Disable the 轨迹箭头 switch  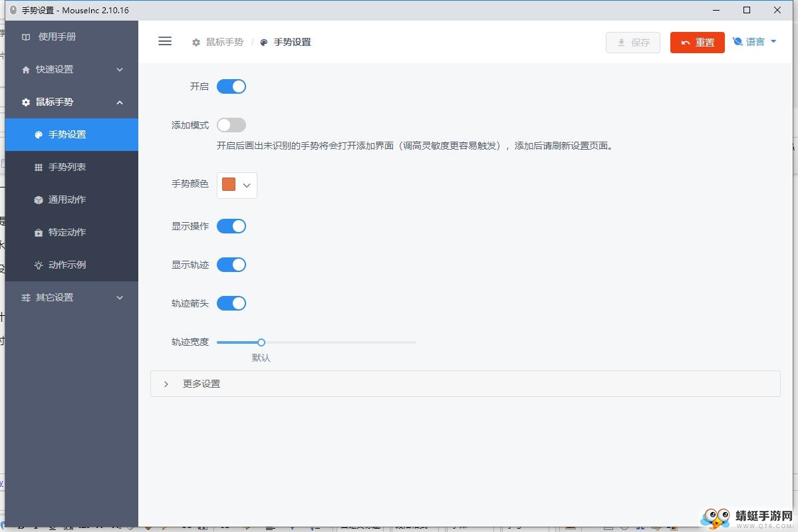click(231, 303)
